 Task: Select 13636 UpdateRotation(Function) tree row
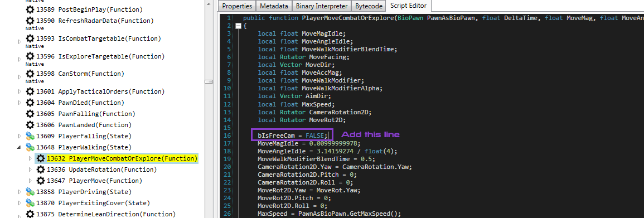coord(102,169)
